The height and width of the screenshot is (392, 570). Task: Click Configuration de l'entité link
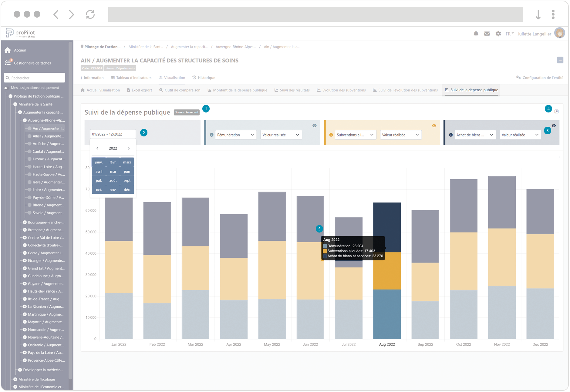click(x=540, y=78)
